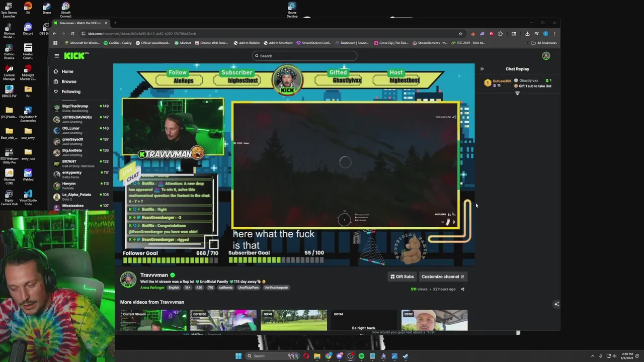Click the Gift Subs button

pos(402,277)
